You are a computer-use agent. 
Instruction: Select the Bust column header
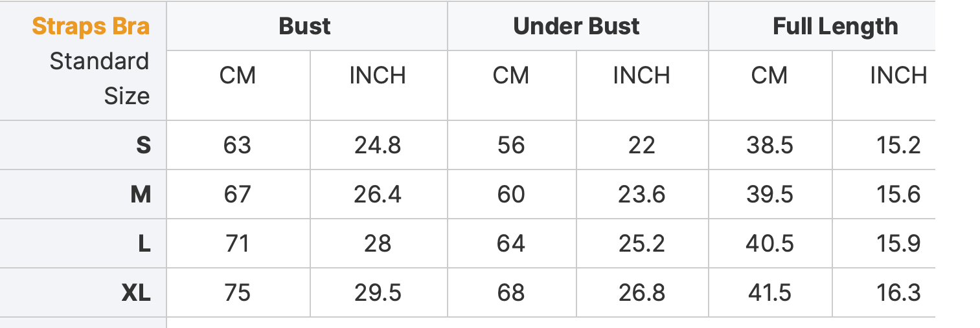tap(304, 27)
